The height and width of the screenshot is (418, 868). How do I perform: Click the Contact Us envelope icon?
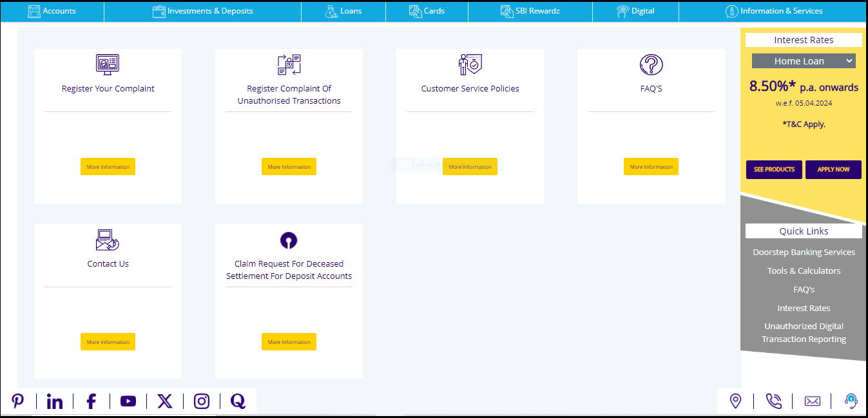(108, 240)
